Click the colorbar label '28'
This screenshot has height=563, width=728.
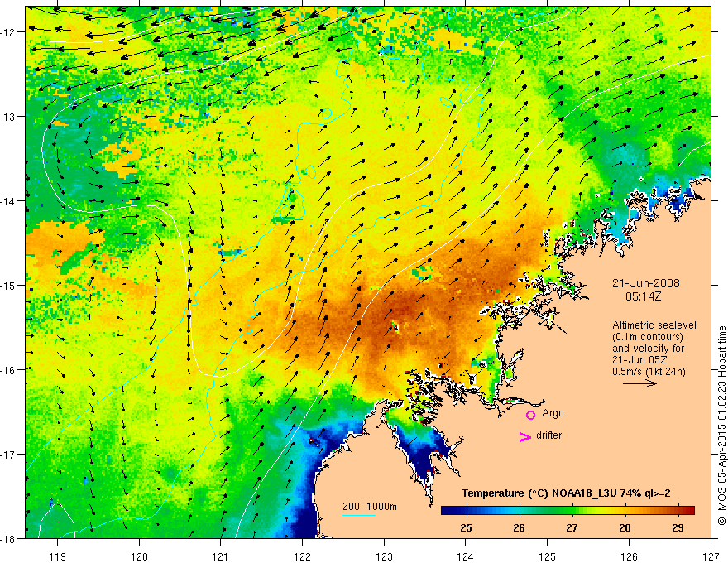tap(625, 528)
